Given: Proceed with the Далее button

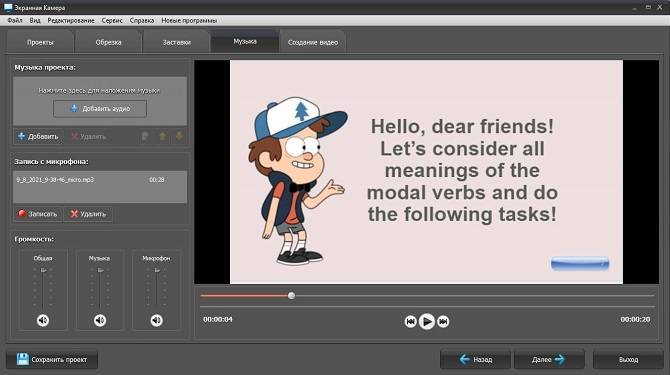Looking at the screenshot, I should point(549,360).
